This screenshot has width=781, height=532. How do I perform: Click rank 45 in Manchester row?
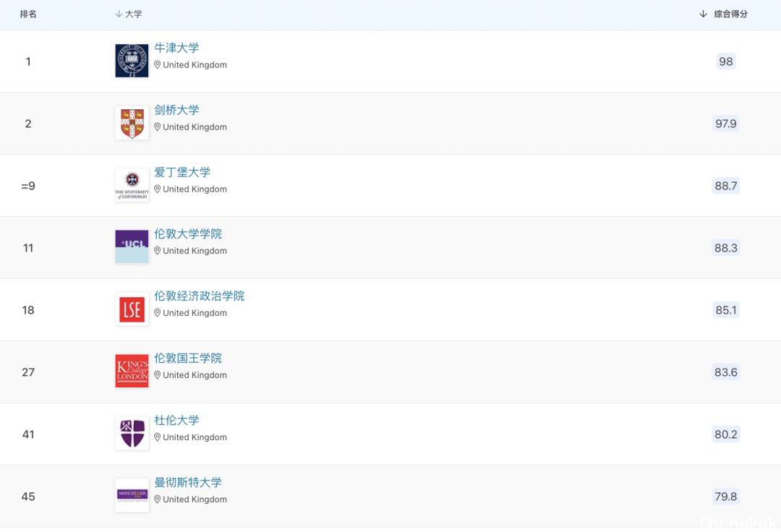pyautogui.click(x=28, y=497)
